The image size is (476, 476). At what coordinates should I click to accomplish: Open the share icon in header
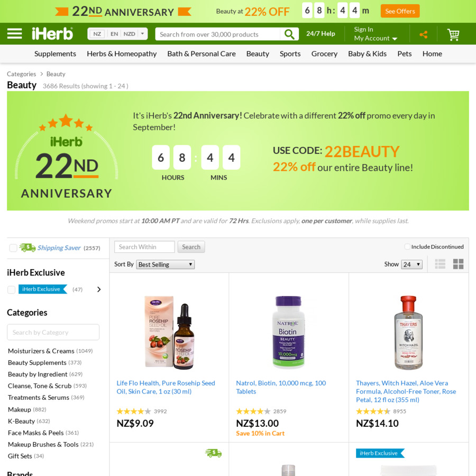(424, 34)
